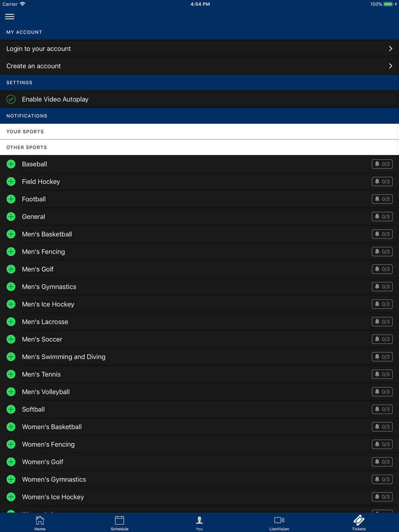Toggle Men's Gymnastics notification bell
The height and width of the screenshot is (532, 399).
point(382,287)
